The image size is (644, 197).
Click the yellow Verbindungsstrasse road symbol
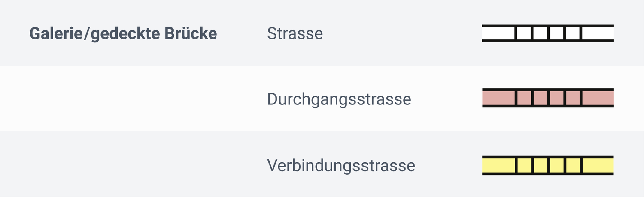[x=547, y=165]
